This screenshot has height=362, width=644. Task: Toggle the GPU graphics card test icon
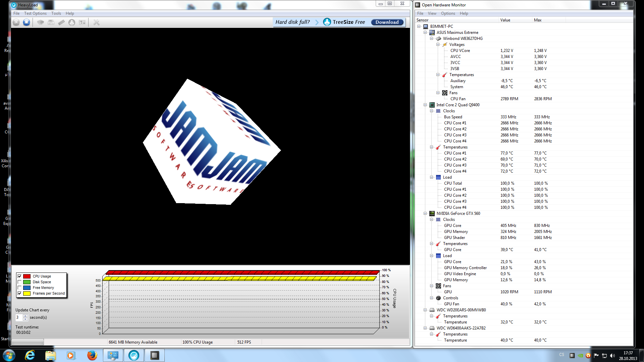(82, 22)
